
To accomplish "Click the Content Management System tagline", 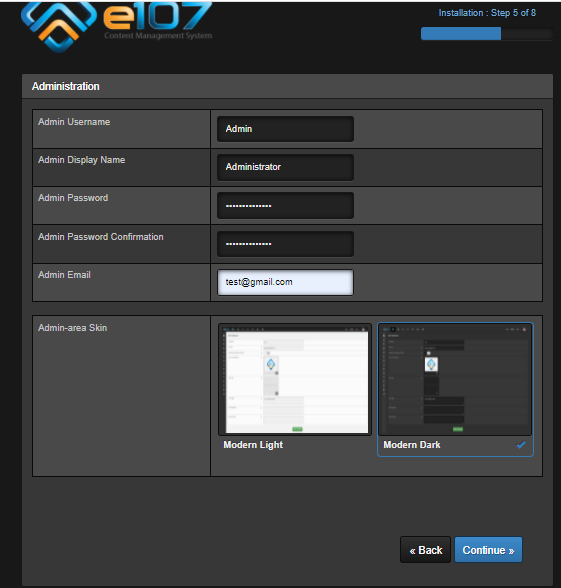I will 158,36.
